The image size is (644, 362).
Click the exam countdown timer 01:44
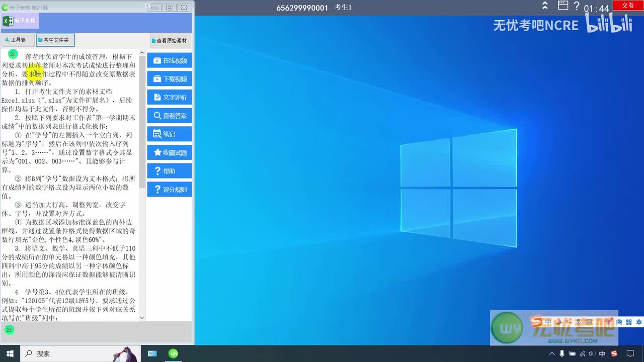(x=596, y=9)
